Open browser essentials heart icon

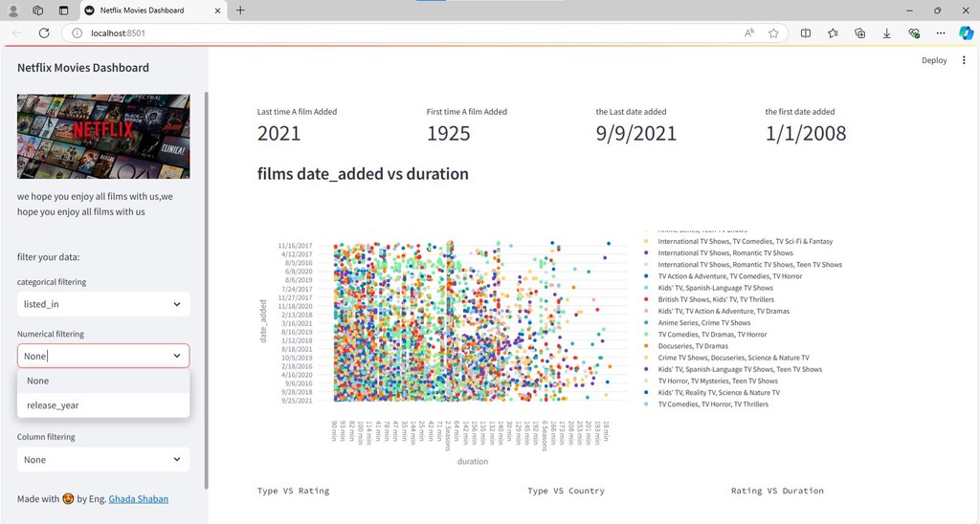coord(914,33)
